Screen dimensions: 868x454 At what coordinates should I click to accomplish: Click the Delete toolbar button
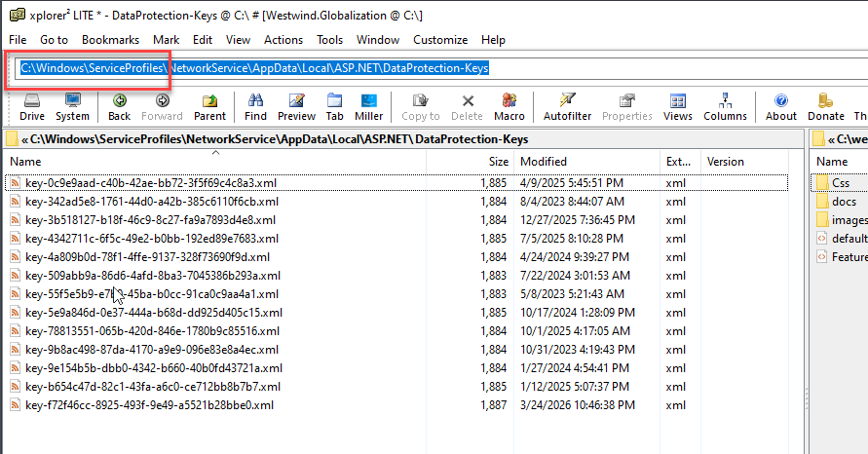(x=468, y=107)
